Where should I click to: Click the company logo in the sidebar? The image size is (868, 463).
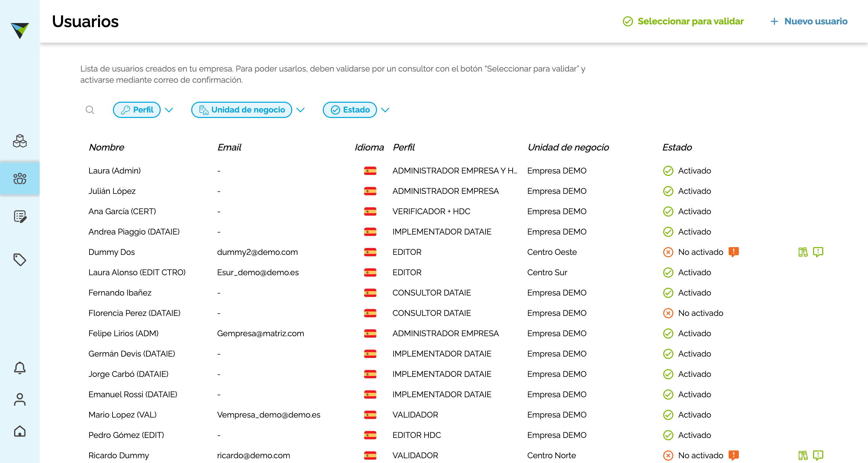click(x=20, y=31)
